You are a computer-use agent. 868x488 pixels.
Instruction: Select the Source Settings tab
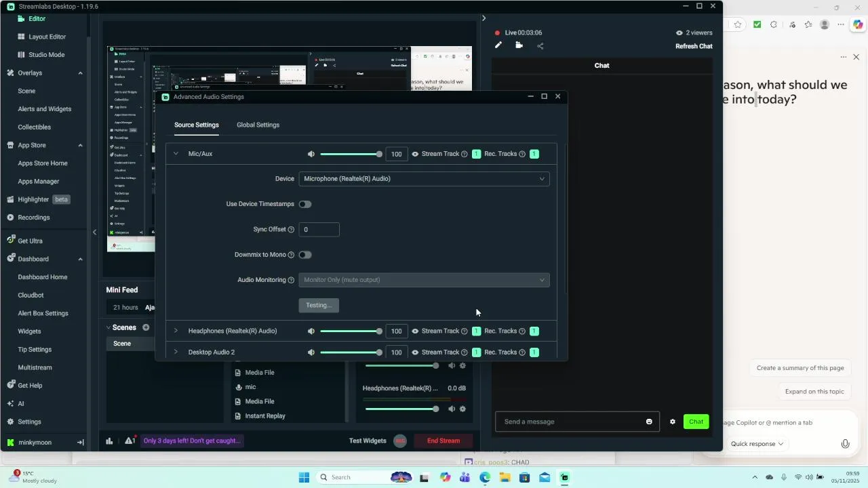197,125
